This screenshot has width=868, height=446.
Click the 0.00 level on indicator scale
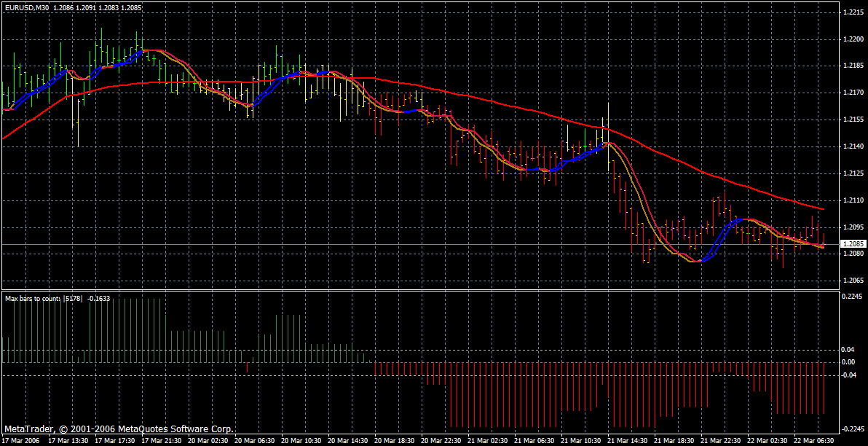[848, 361]
